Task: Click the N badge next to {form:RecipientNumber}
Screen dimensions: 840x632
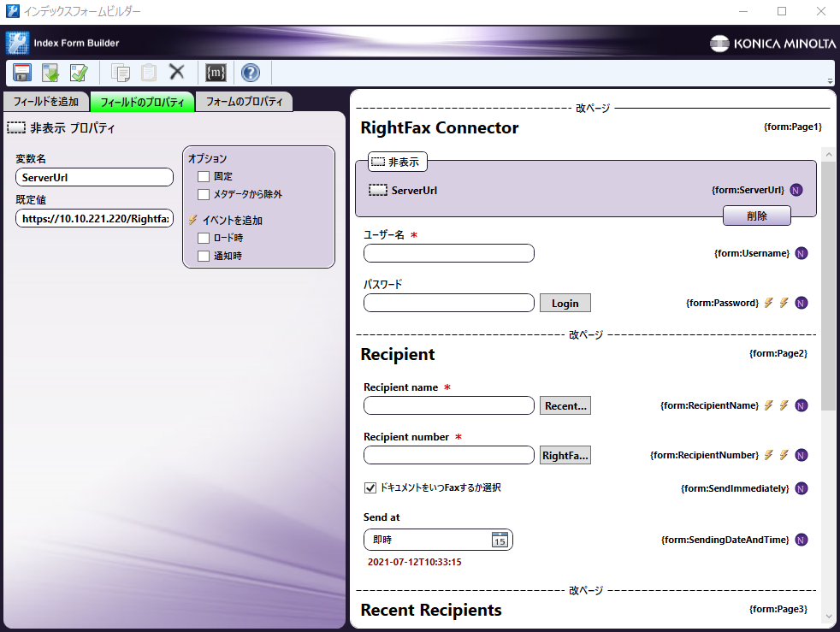Action: (801, 455)
